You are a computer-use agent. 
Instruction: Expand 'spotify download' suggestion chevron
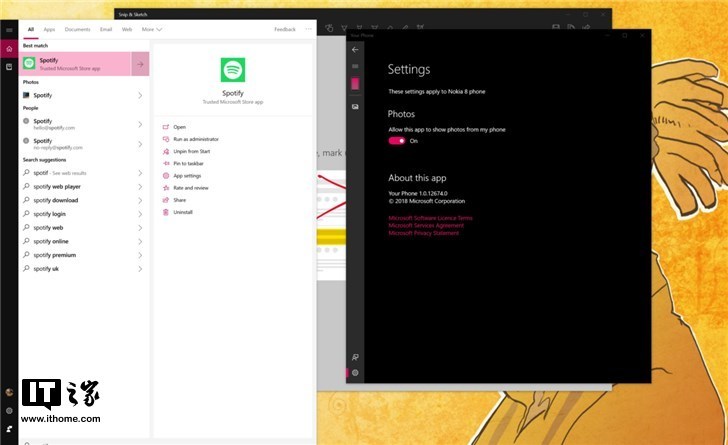click(140, 200)
